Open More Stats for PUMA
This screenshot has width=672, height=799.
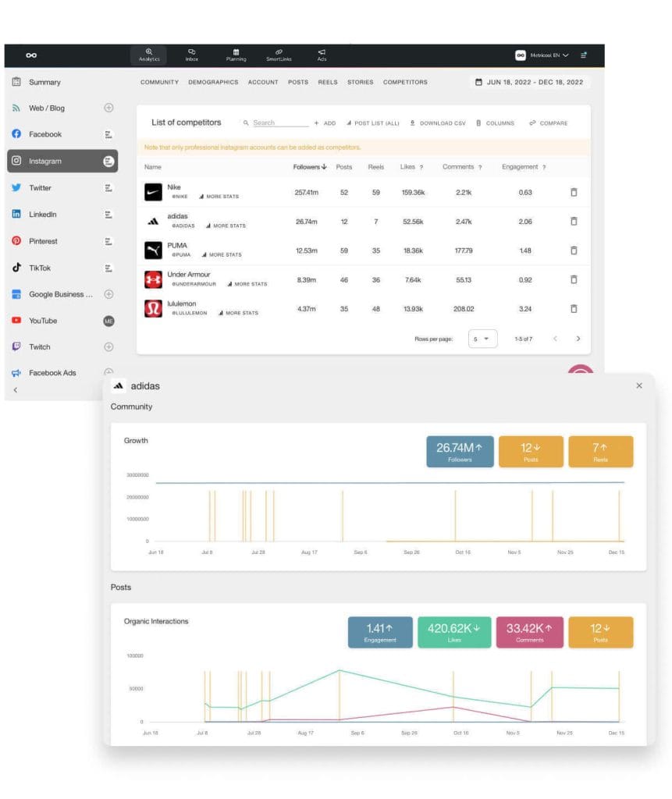point(222,254)
